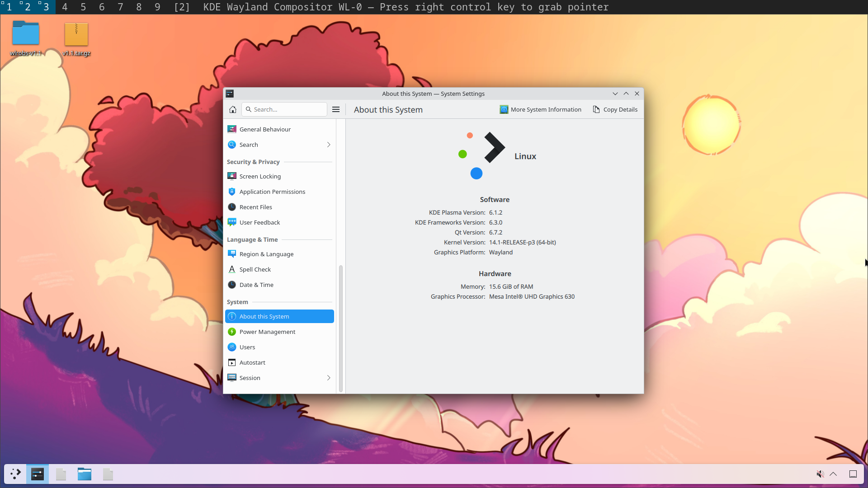This screenshot has height=488, width=868.
Task: Select Date & Time in sidebar
Action: tap(256, 285)
